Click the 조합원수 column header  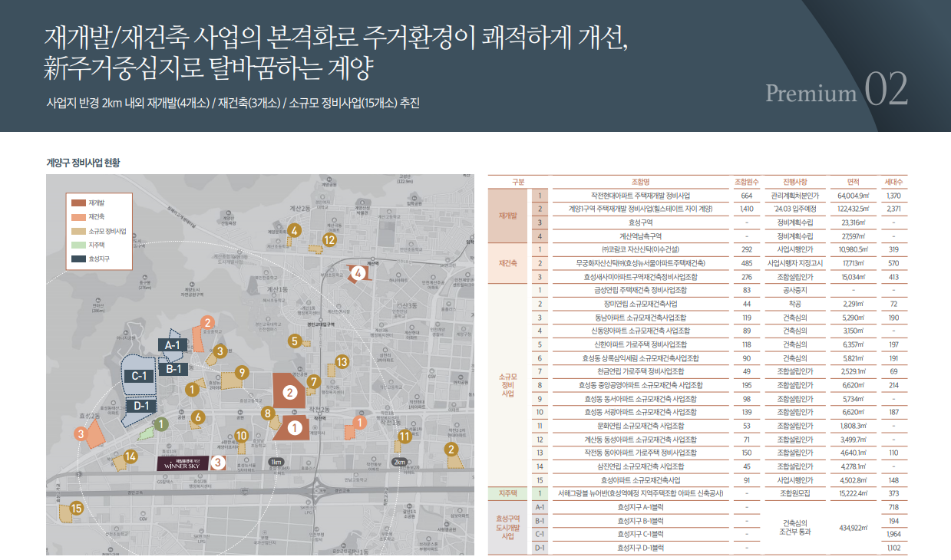pos(747,182)
